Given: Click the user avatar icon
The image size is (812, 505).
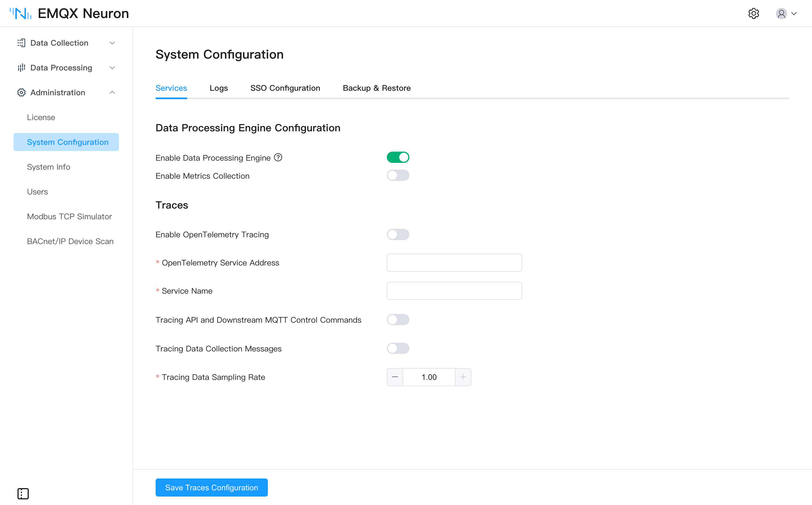Looking at the screenshot, I should pos(781,13).
